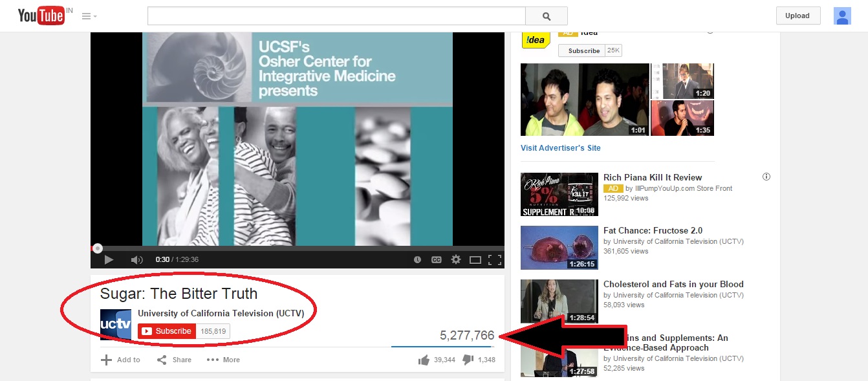Click the video frame showing UCSF's Osher Center

tap(298, 139)
